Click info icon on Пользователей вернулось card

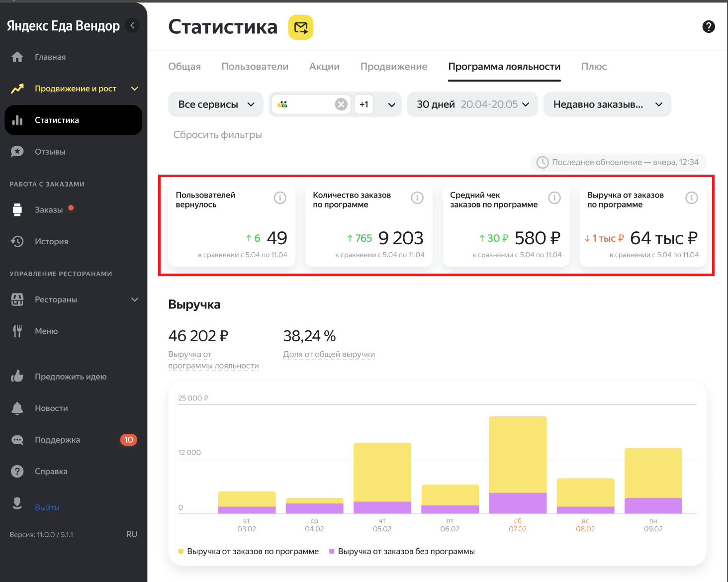click(280, 198)
